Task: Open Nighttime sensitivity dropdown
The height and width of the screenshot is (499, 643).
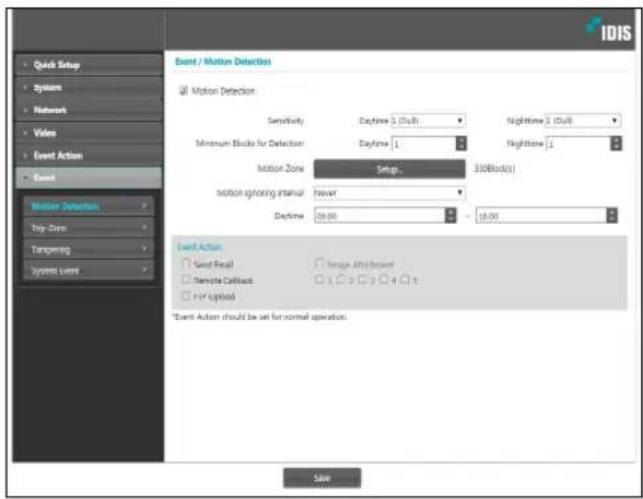Action: tap(583, 121)
